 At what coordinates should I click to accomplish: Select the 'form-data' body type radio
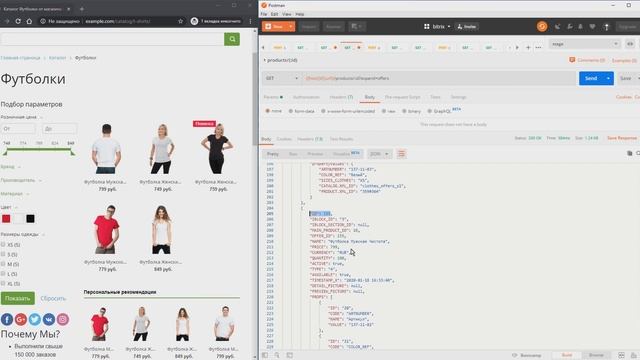291,111
